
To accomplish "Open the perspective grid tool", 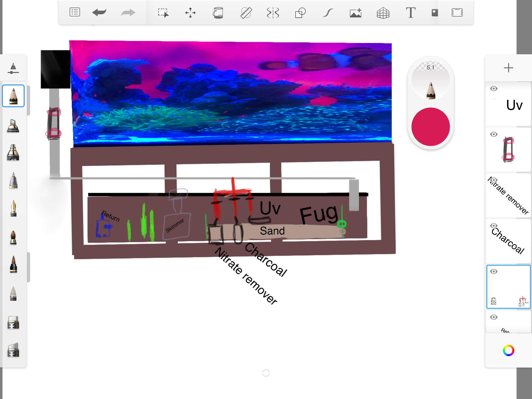I will 383,13.
